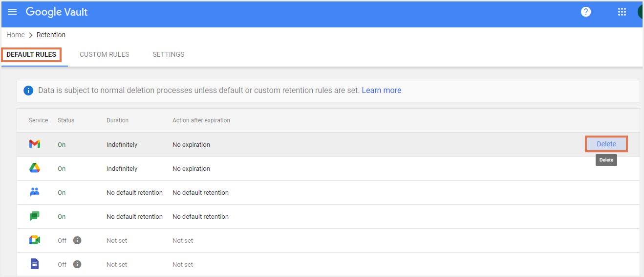This screenshot has height=277, width=644.
Task: Open the Settings tab
Action: pos(169,54)
